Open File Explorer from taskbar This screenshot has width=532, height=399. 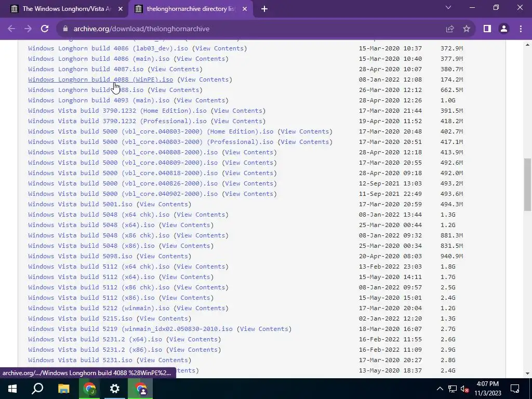[63, 389]
